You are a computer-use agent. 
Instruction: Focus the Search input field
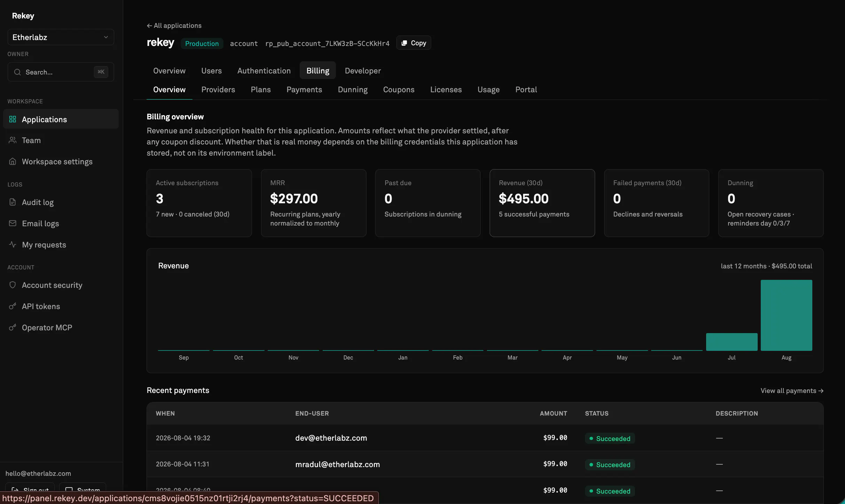click(61, 72)
